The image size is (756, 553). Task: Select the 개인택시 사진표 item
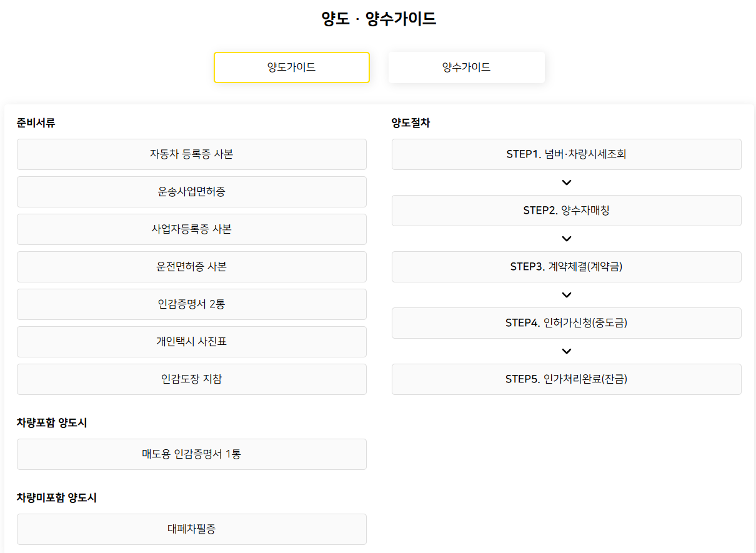191,342
